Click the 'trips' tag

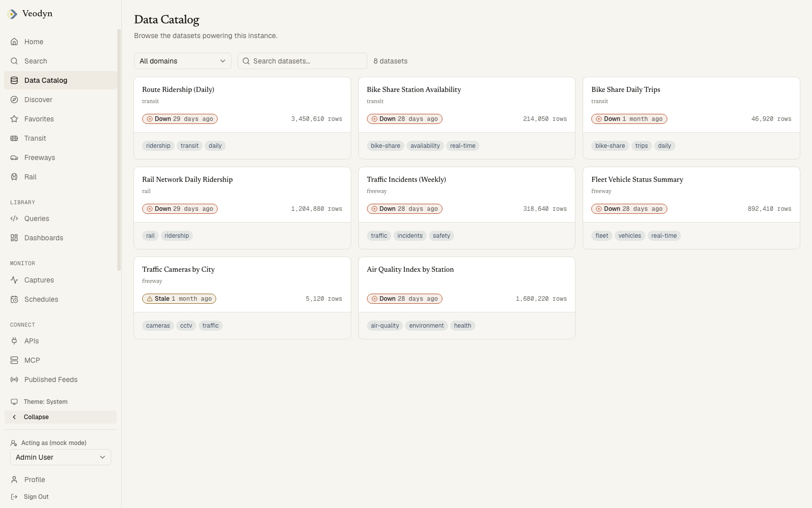(641, 146)
